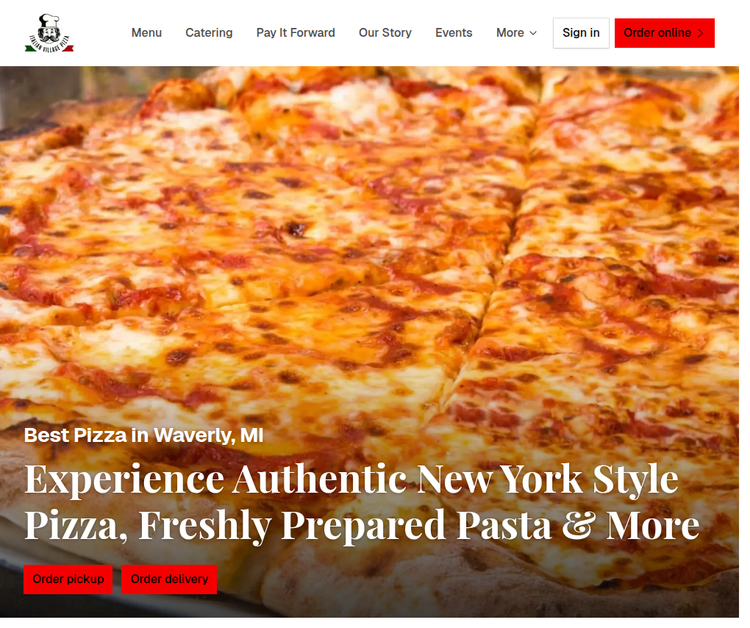This screenshot has width=750, height=628.
Task: Select the Order delivery button
Action: [x=169, y=579]
